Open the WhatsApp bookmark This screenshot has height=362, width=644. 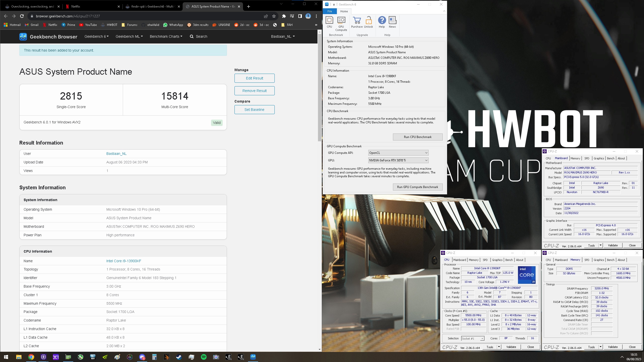click(x=173, y=25)
